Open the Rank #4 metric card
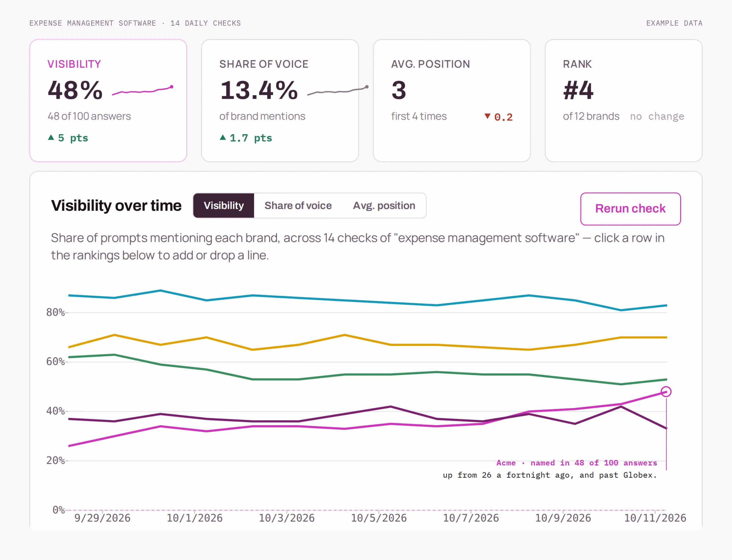 [x=623, y=101]
